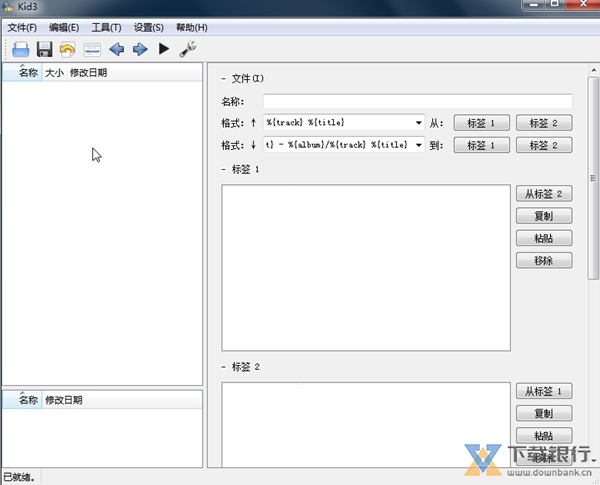The height and width of the screenshot is (485, 600).
Task: Click 标签 2 button in 到 row
Action: click(x=544, y=145)
